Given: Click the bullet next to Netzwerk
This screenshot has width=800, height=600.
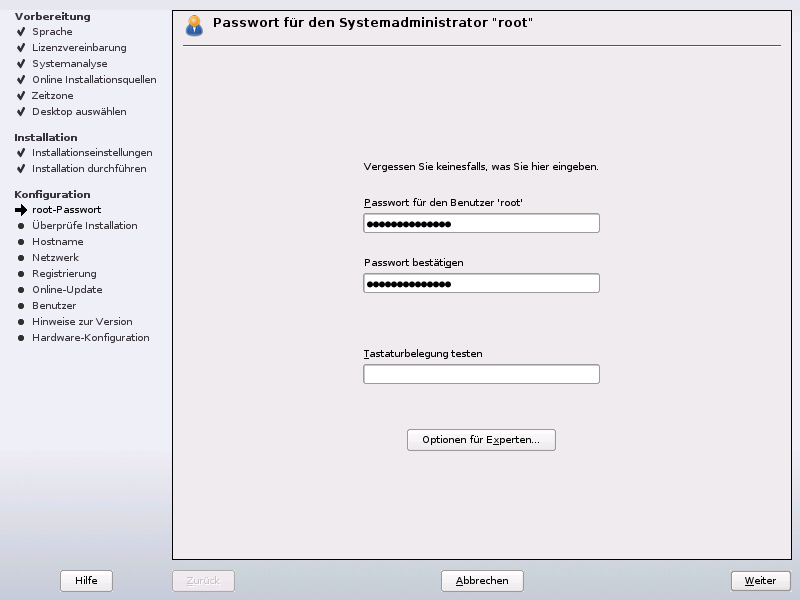Looking at the screenshot, I should [21, 258].
